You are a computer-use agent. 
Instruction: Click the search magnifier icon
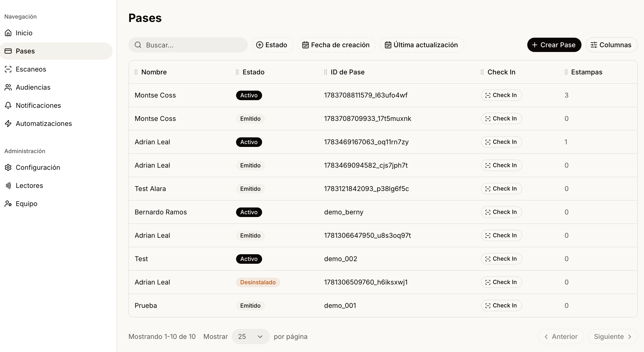tap(138, 45)
